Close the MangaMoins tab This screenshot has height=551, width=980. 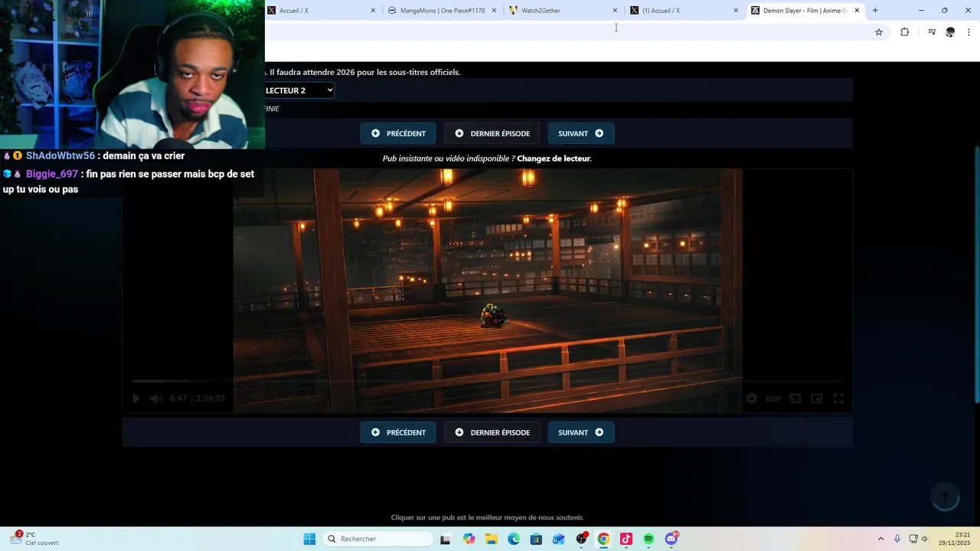494,11
